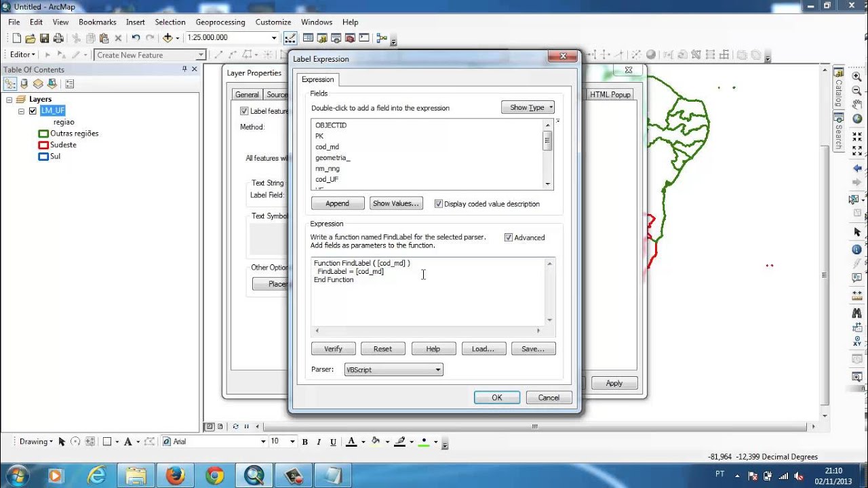Confirm Label Expression with OK

pyautogui.click(x=497, y=398)
